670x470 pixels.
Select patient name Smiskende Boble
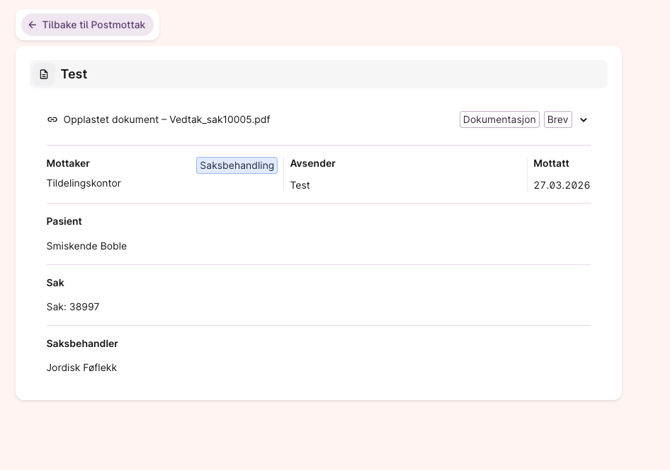click(x=86, y=246)
